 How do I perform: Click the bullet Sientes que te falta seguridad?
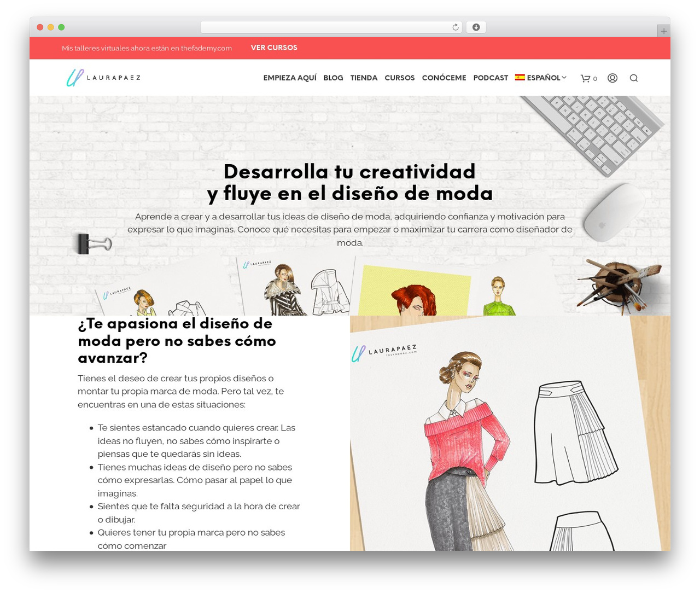pos(199,513)
